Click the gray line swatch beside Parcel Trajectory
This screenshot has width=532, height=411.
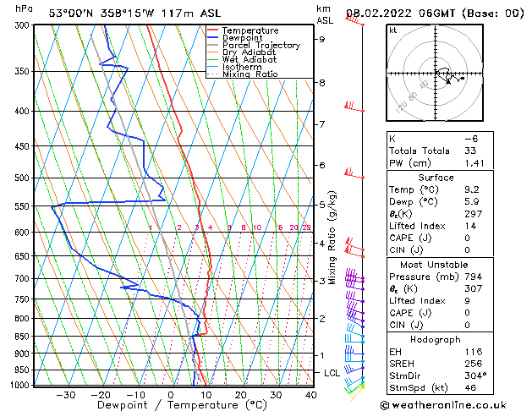click(x=213, y=45)
